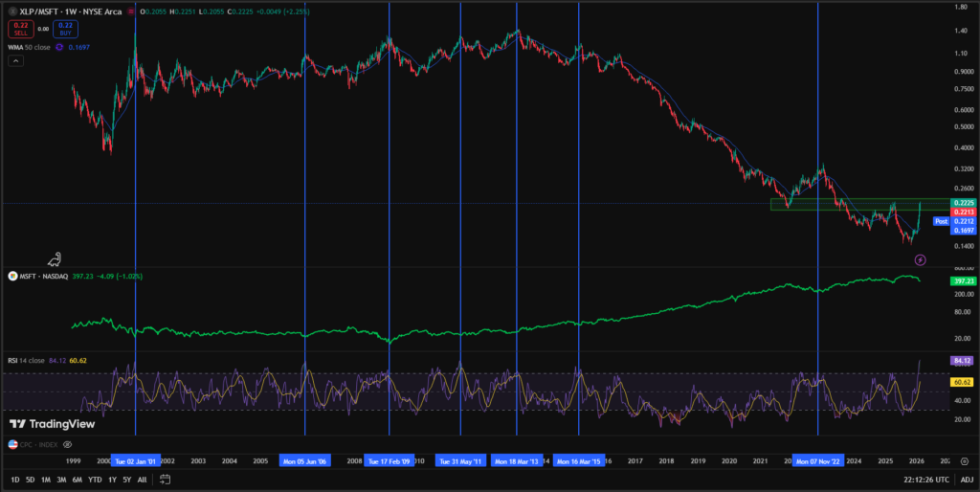The image size is (980, 492).
Task: Click the Tue 31 May '11 date marker
Action: [x=460, y=461]
